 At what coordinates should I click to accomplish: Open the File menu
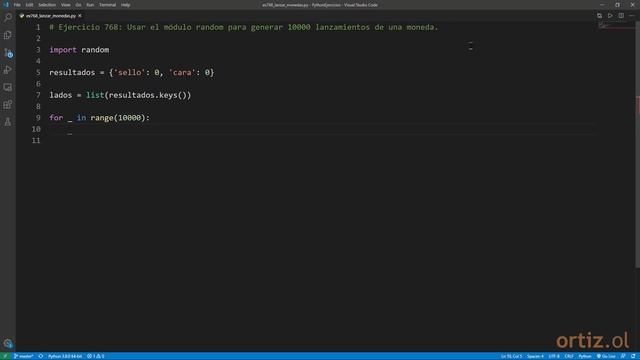tap(17, 5)
